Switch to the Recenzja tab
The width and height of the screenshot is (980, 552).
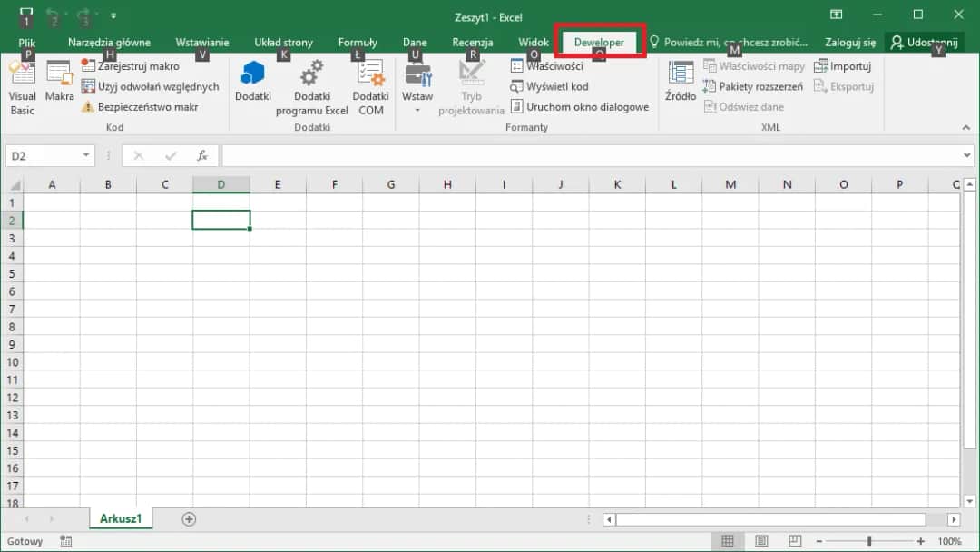[472, 42]
